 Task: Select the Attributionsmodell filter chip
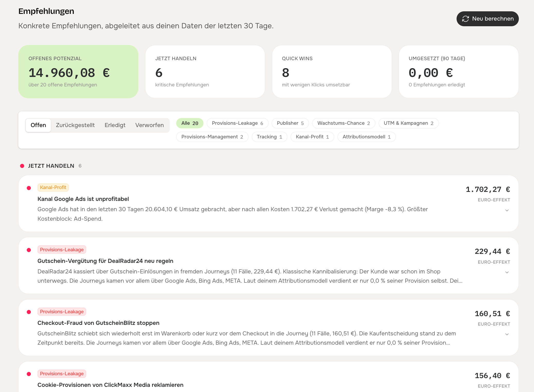(366, 137)
